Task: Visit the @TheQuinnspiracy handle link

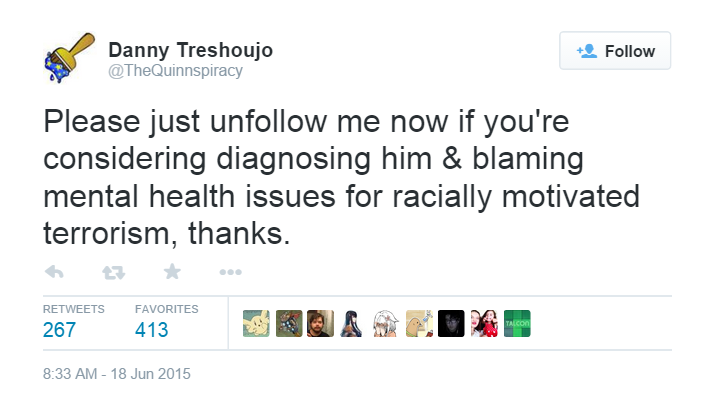Action: (175, 71)
